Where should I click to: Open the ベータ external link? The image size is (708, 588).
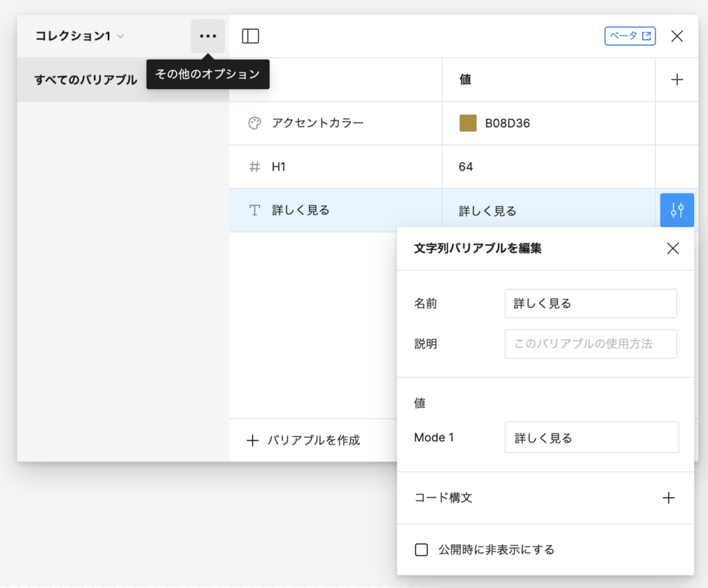pos(629,36)
